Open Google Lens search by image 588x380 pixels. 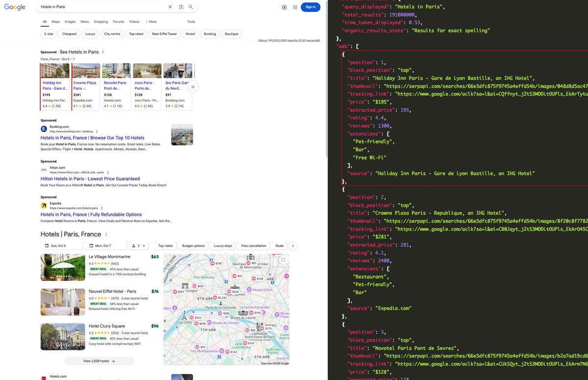(180, 7)
